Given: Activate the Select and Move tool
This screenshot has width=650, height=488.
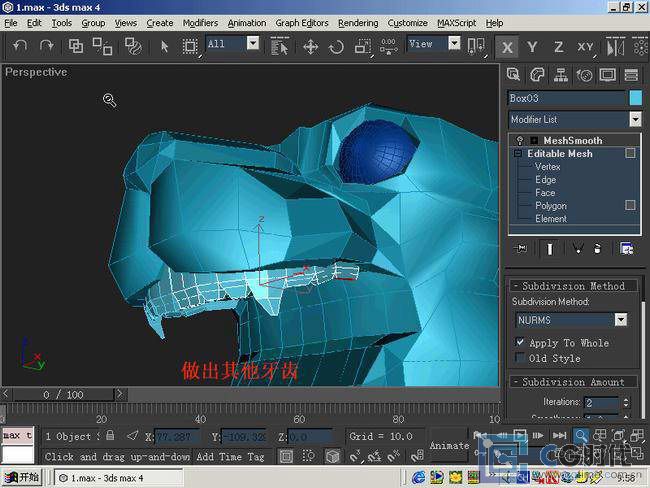Looking at the screenshot, I should coord(310,46).
